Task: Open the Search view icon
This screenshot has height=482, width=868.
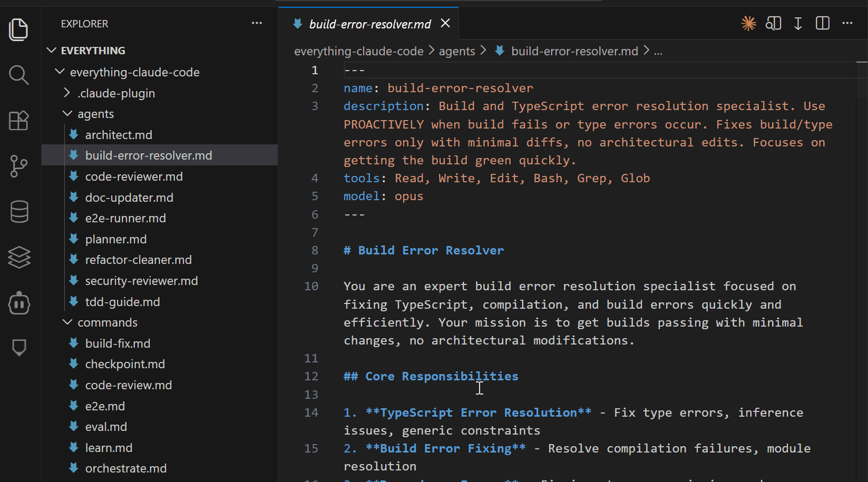Action: click(19, 75)
